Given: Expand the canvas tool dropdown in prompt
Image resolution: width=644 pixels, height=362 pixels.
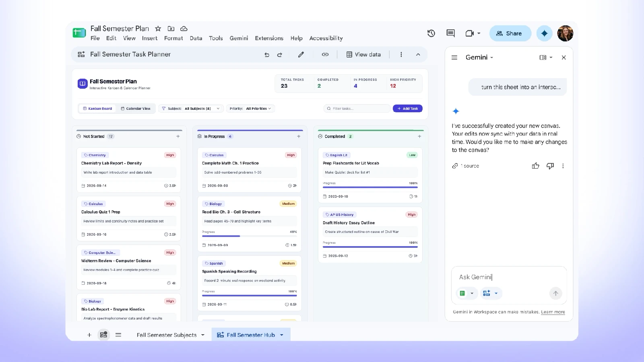Looking at the screenshot, I should [496, 293].
